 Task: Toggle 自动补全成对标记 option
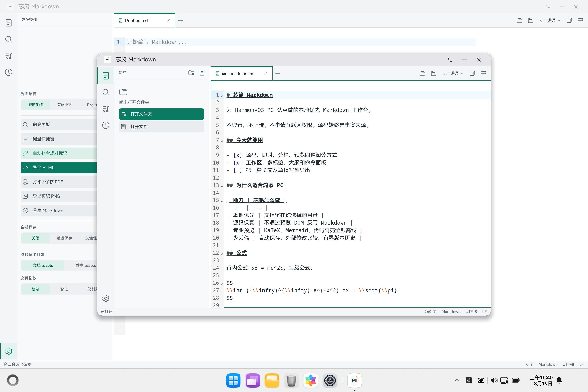tap(59, 153)
